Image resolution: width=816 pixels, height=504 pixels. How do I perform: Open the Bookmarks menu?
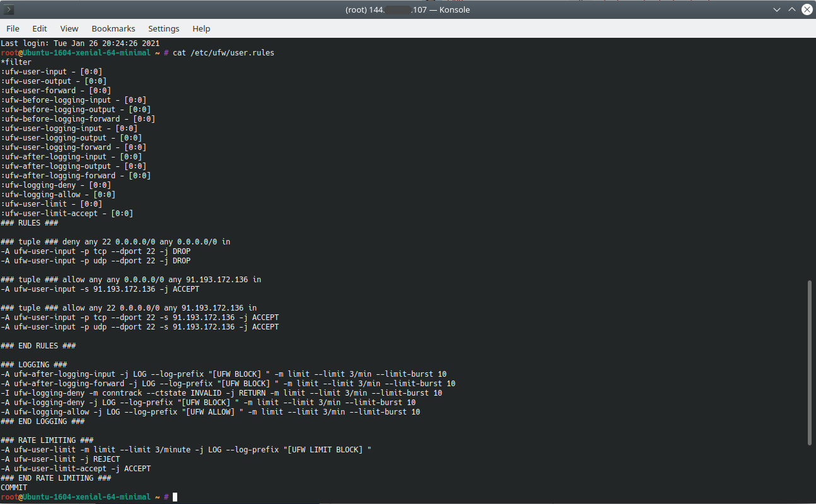point(114,28)
